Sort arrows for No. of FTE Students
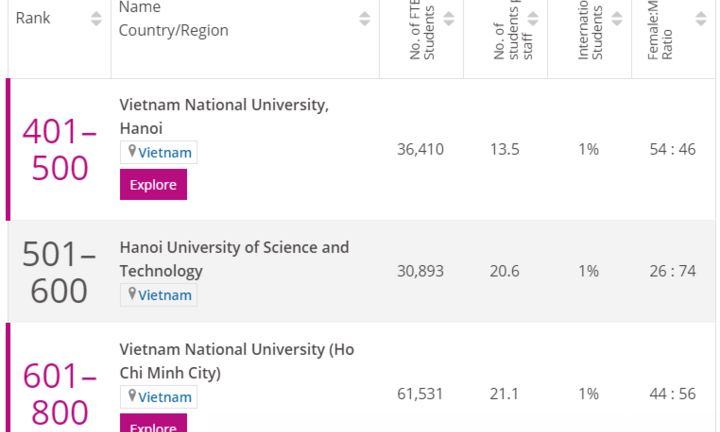 (x=449, y=18)
